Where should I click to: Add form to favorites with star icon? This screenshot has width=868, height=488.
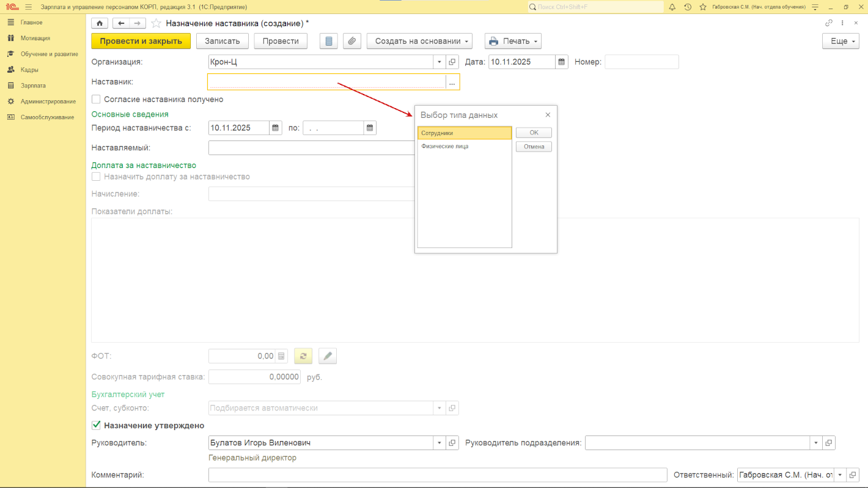click(156, 23)
